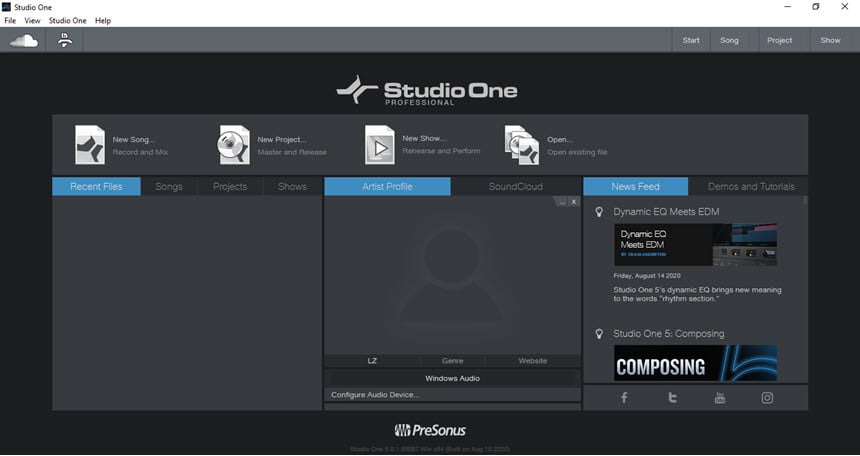Click the Record and Mix subtitle

(140, 152)
